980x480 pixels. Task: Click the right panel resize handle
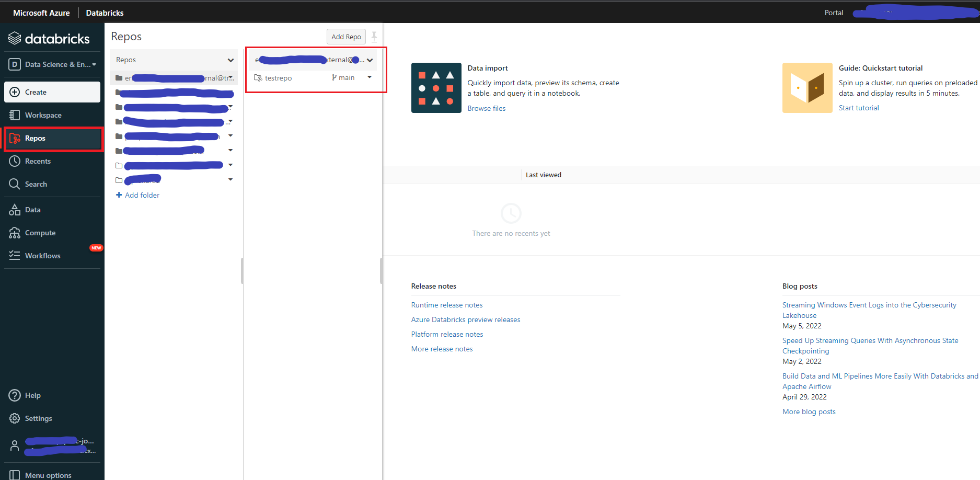pyautogui.click(x=382, y=271)
